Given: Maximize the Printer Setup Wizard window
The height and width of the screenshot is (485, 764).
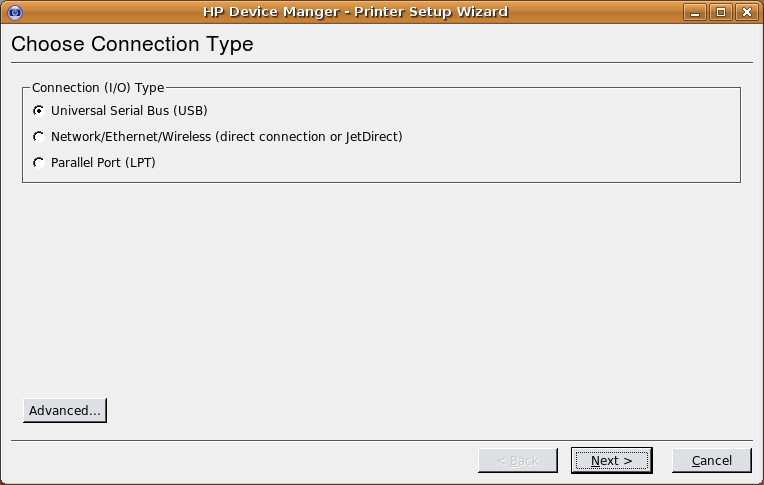Looking at the screenshot, I should coord(721,12).
